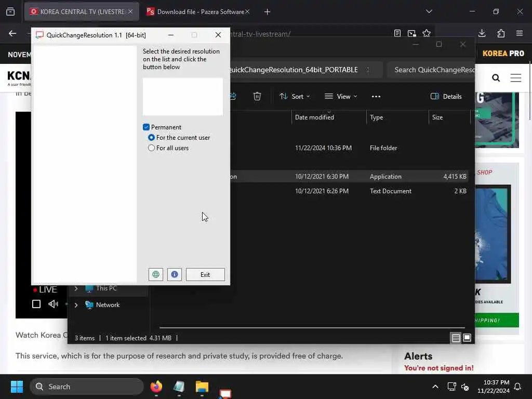Open File Explorer from the taskbar
532x399 pixels.
tap(202, 387)
